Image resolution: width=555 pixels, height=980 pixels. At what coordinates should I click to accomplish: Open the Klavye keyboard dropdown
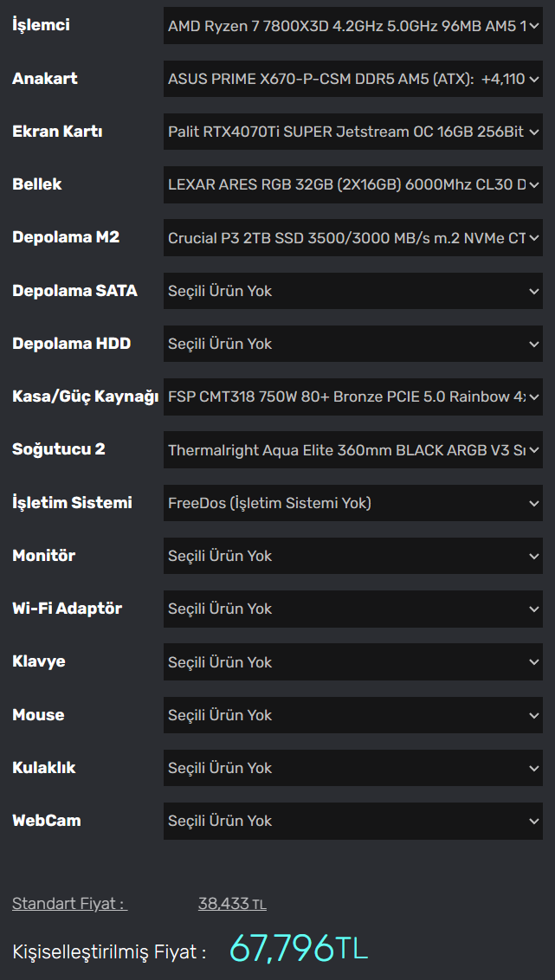pos(352,662)
